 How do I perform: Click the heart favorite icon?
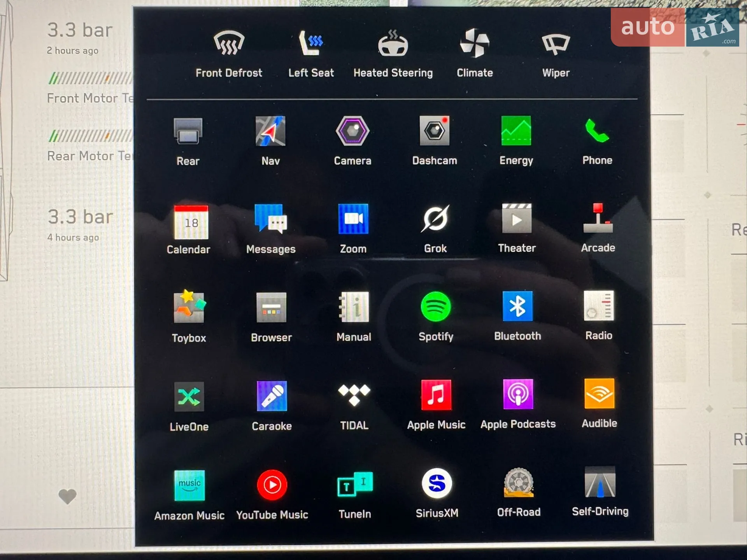click(67, 496)
